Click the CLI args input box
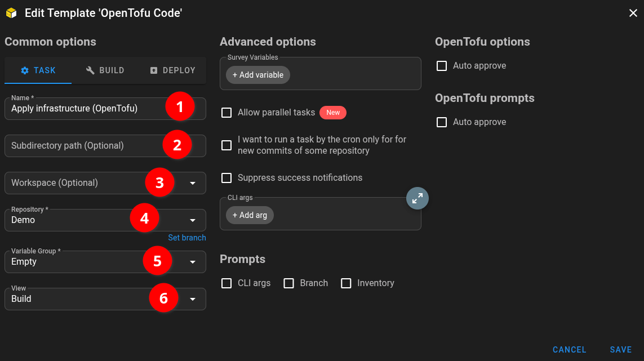The height and width of the screenshot is (361, 644). point(321,213)
